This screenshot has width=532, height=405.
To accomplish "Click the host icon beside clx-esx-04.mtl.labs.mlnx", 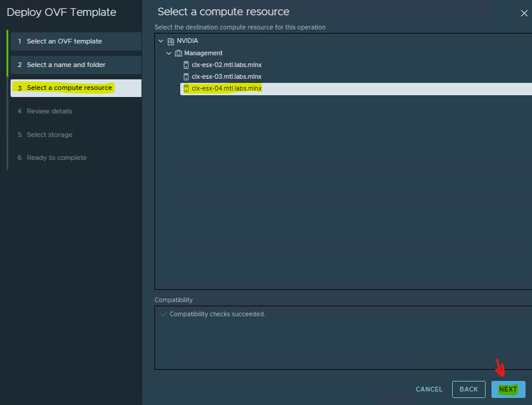I will coord(186,89).
